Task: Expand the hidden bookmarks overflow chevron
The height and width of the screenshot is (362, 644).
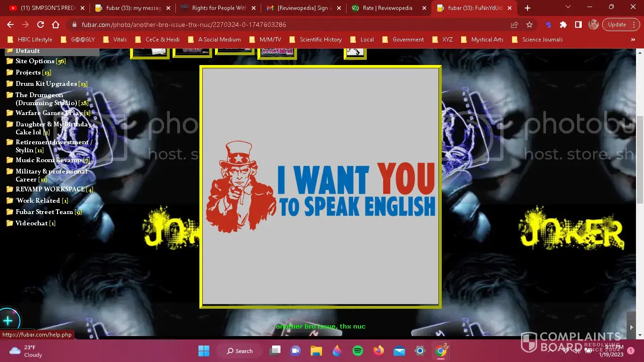Action: [633, 40]
